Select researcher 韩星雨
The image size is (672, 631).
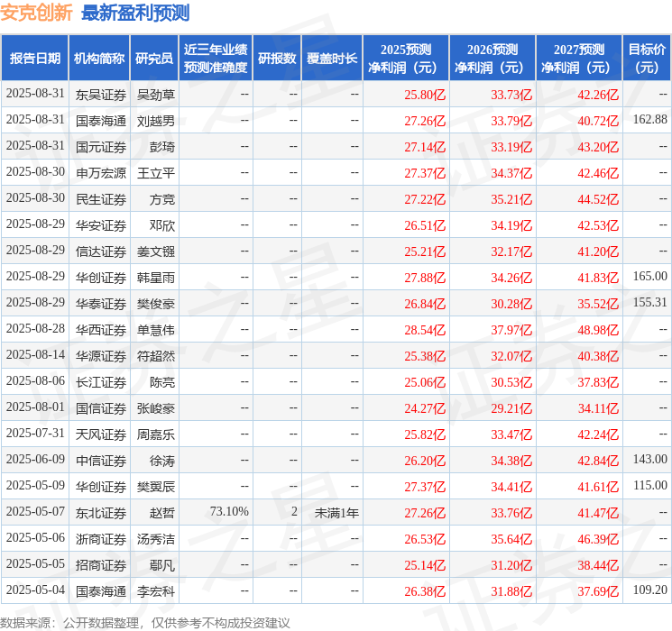pos(155,278)
